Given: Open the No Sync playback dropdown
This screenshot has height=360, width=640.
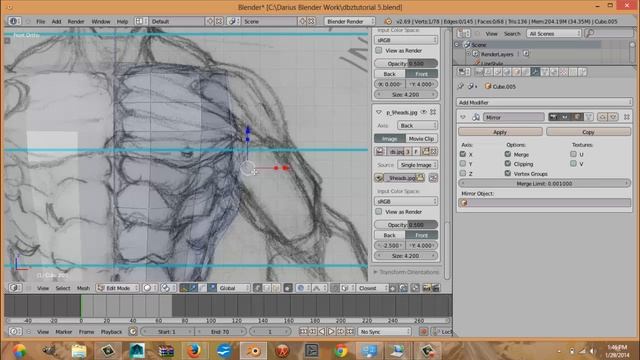Looking at the screenshot, I should click(x=384, y=332).
